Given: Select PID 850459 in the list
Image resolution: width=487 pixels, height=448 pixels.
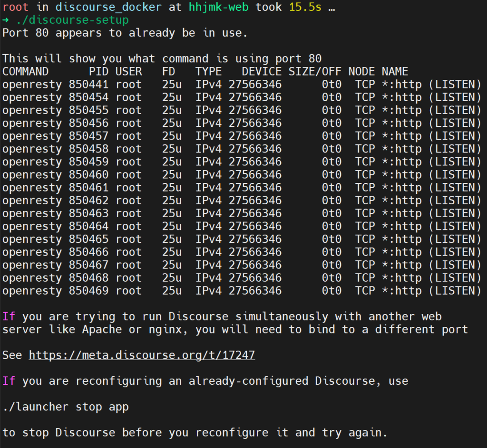Looking at the screenshot, I should pos(88,162).
